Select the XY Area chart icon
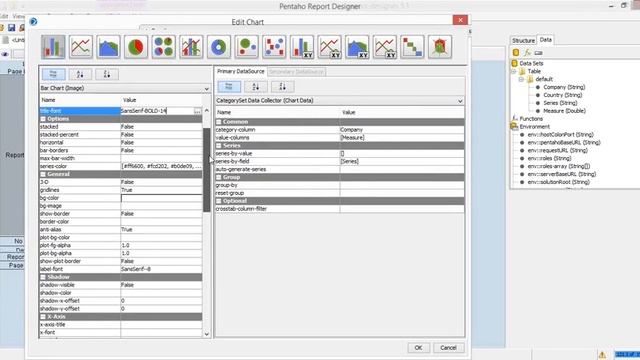 (x=357, y=47)
